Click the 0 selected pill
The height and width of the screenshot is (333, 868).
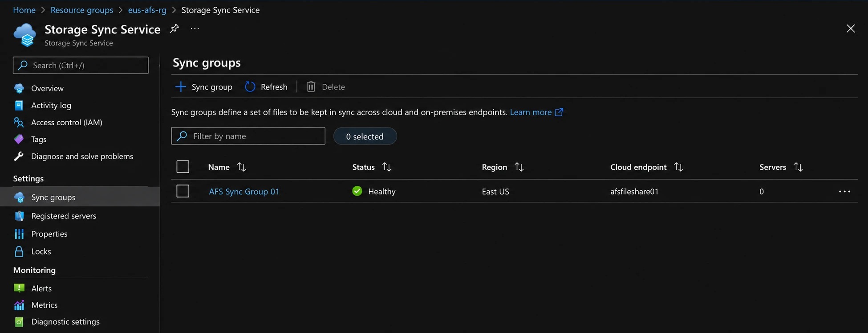[x=365, y=136]
